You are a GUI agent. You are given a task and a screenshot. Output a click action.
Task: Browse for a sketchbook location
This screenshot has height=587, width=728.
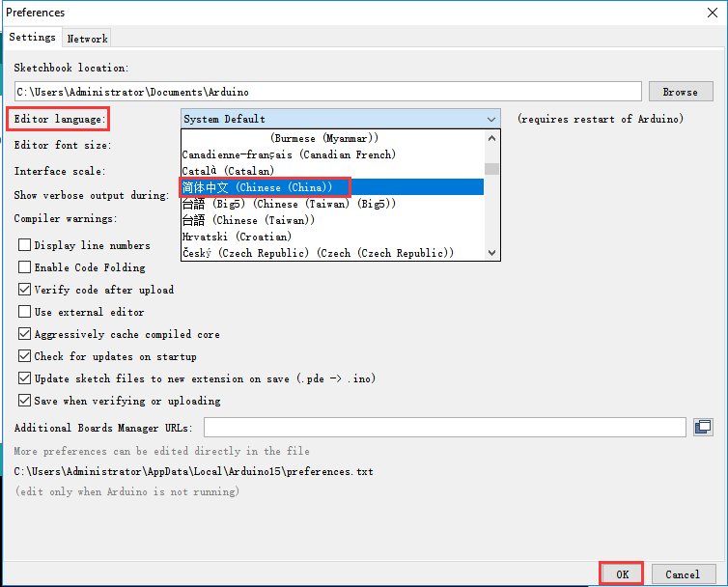click(681, 92)
